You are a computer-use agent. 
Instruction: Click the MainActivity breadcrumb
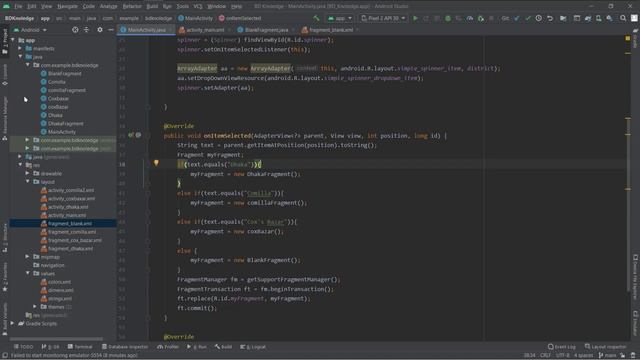(196, 18)
